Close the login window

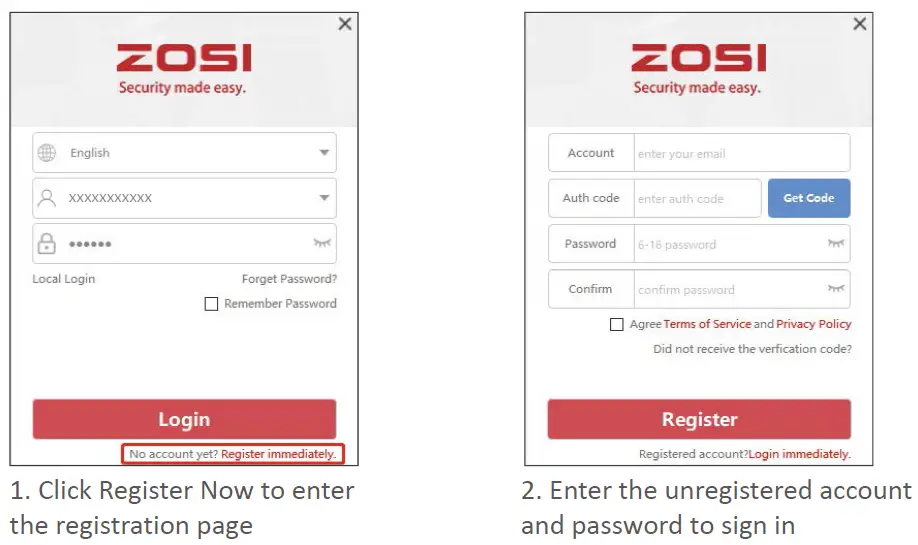point(345,24)
